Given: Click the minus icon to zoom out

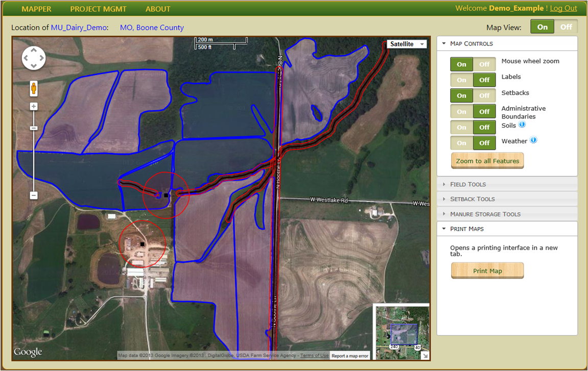Looking at the screenshot, I should tap(33, 195).
